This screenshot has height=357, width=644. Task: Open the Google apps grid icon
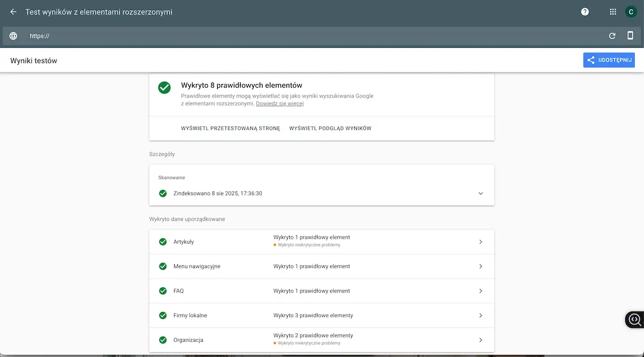pos(611,11)
